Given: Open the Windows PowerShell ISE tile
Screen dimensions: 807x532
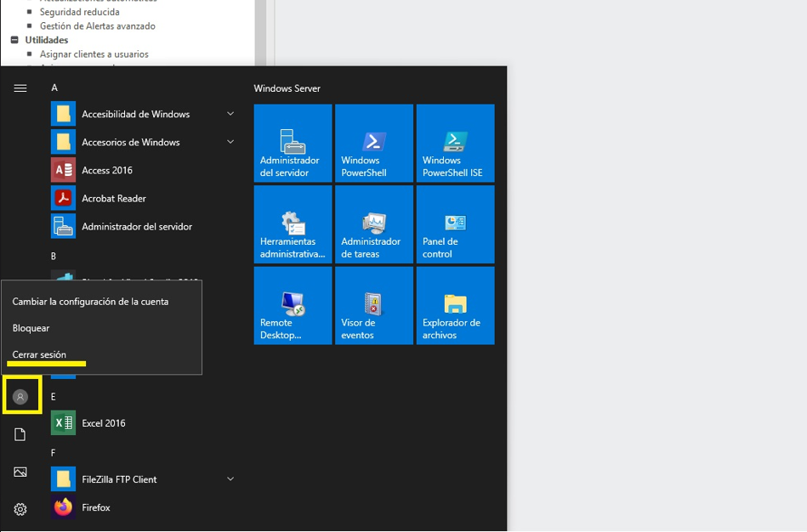Looking at the screenshot, I should pyautogui.click(x=456, y=143).
